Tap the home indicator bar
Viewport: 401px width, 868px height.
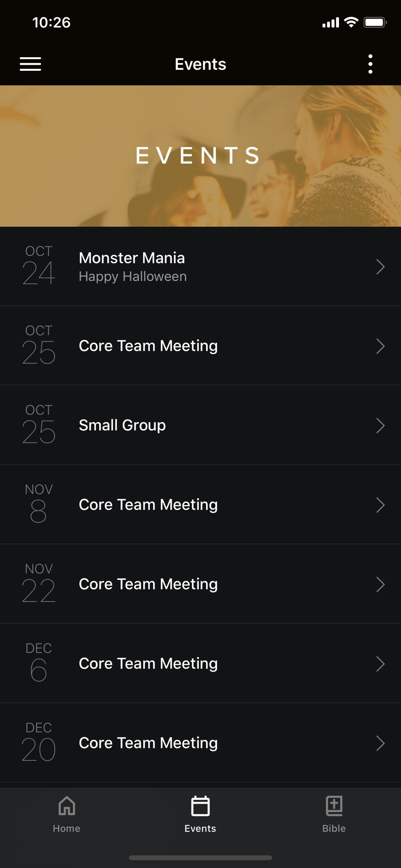point(200,858)
